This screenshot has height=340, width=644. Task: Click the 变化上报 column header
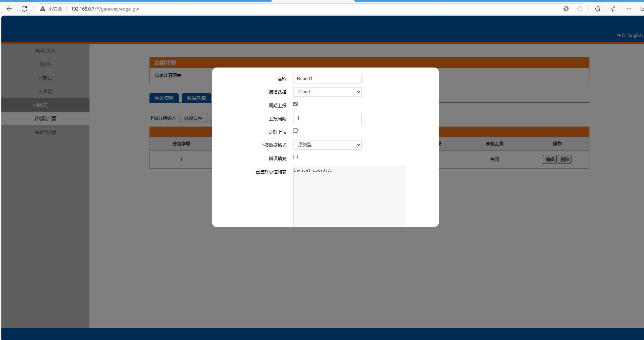coord(495,144)
